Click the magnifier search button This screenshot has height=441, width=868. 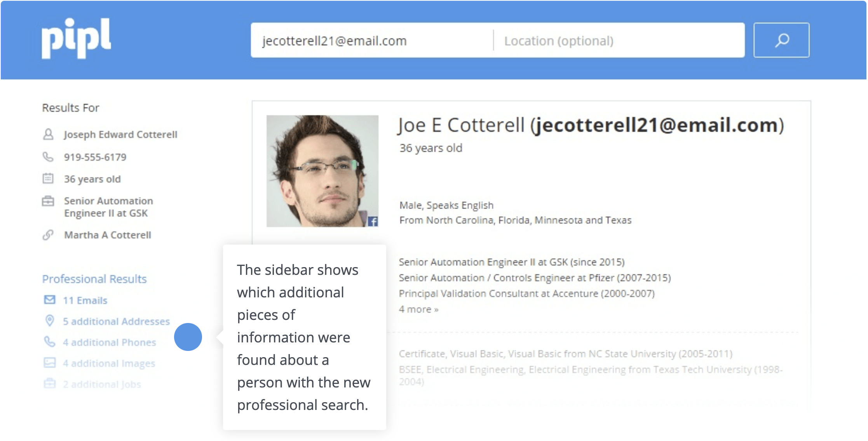(x=781, y=40)
